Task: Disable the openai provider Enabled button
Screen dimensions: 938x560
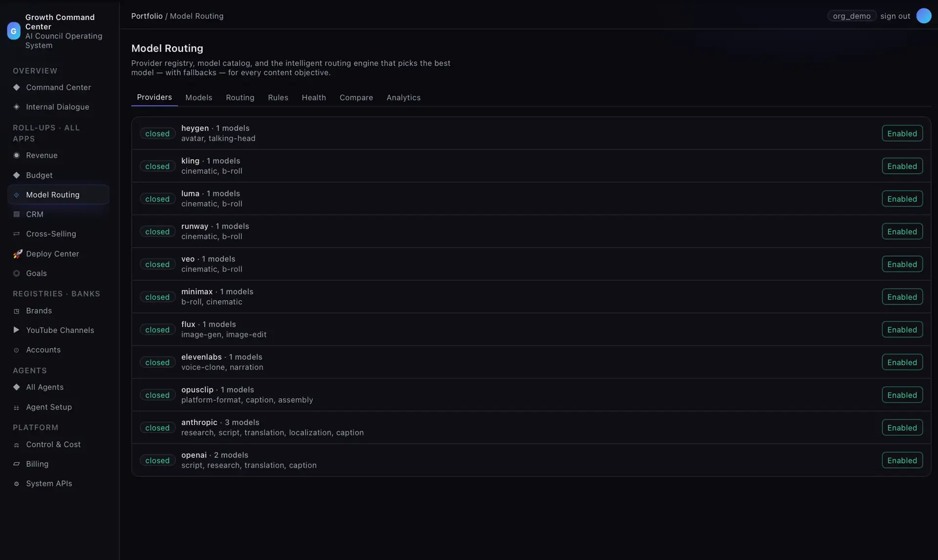Action: (902, 460)
